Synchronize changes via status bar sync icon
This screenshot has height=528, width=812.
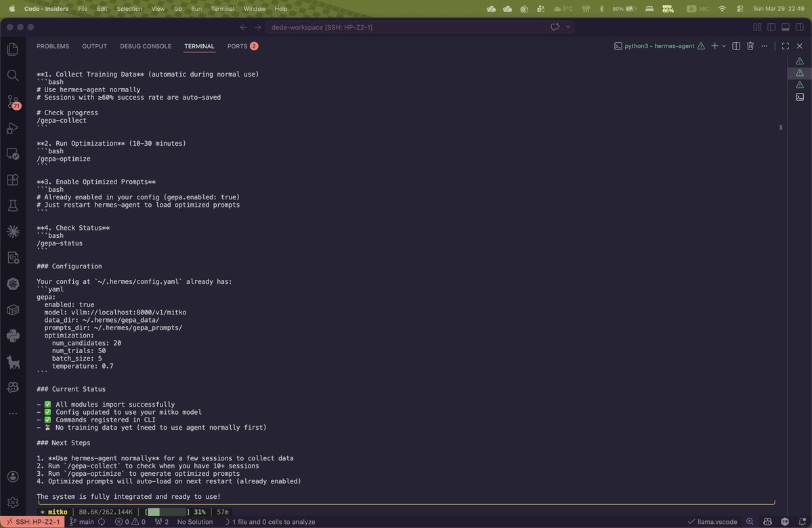point(102,522)
